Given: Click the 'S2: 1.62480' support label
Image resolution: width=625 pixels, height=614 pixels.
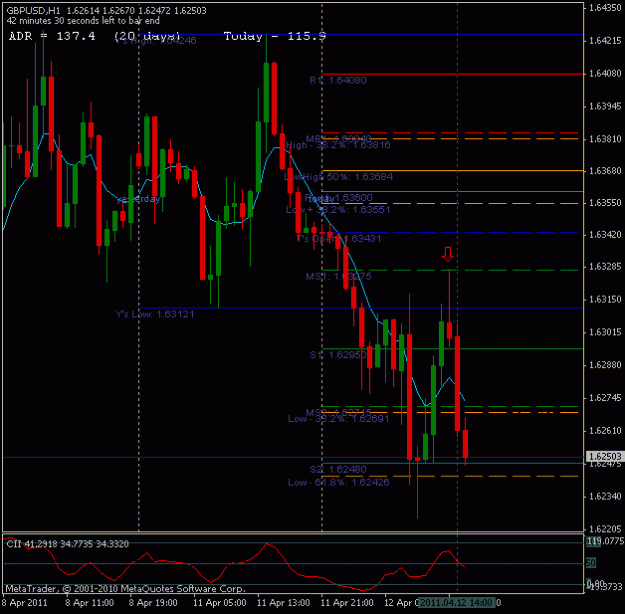Looking at the screenshot, I should point(338,469).
